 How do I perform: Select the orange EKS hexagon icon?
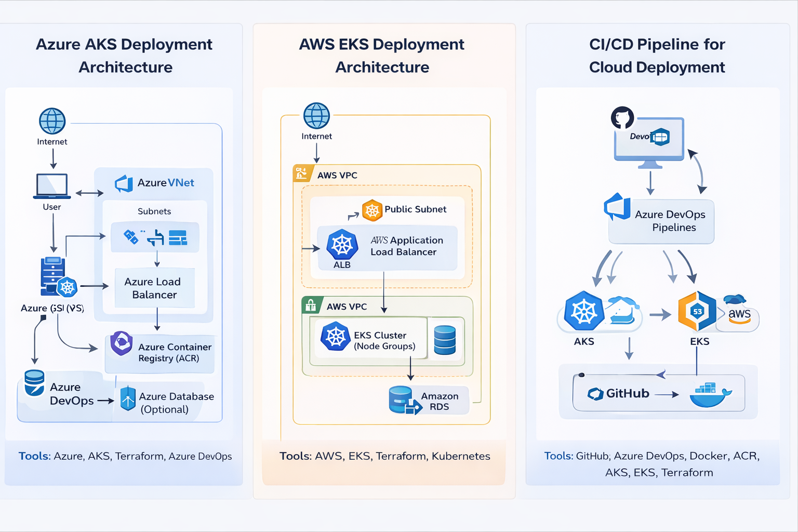[x=697, y=311]
